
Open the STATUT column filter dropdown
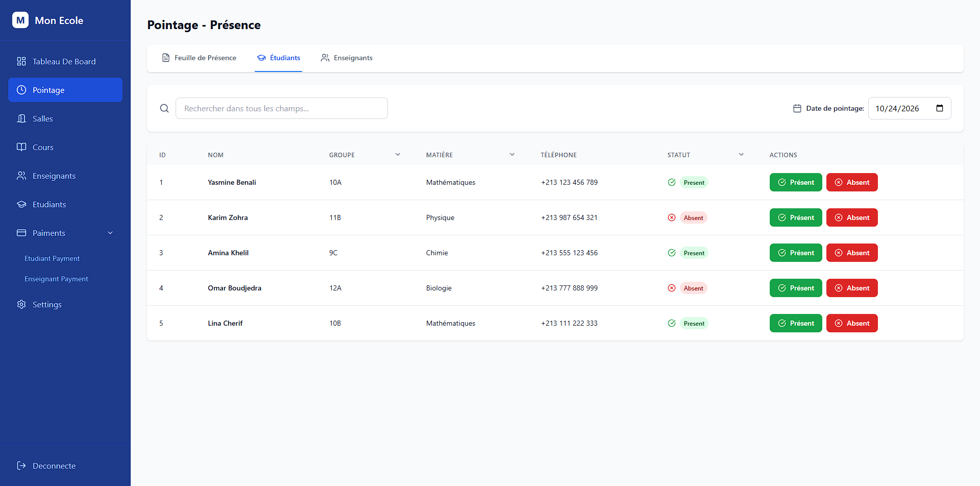pos(741,155)
